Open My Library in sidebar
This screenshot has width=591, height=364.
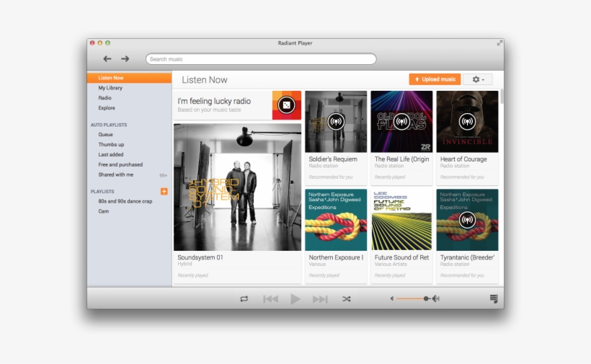(x=110, y=88)
